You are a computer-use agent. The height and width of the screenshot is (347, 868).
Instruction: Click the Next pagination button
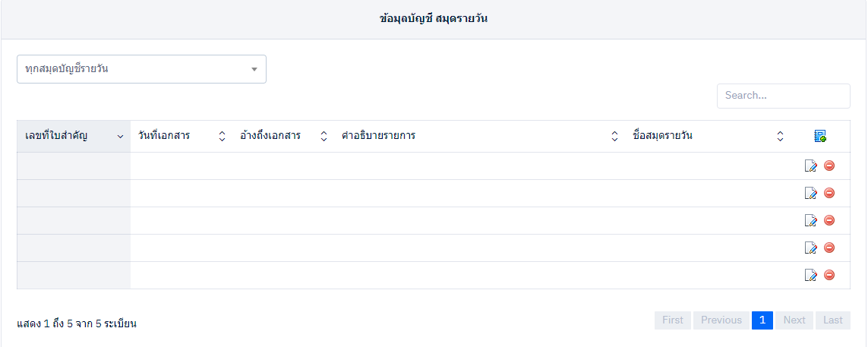coord(794,320)
